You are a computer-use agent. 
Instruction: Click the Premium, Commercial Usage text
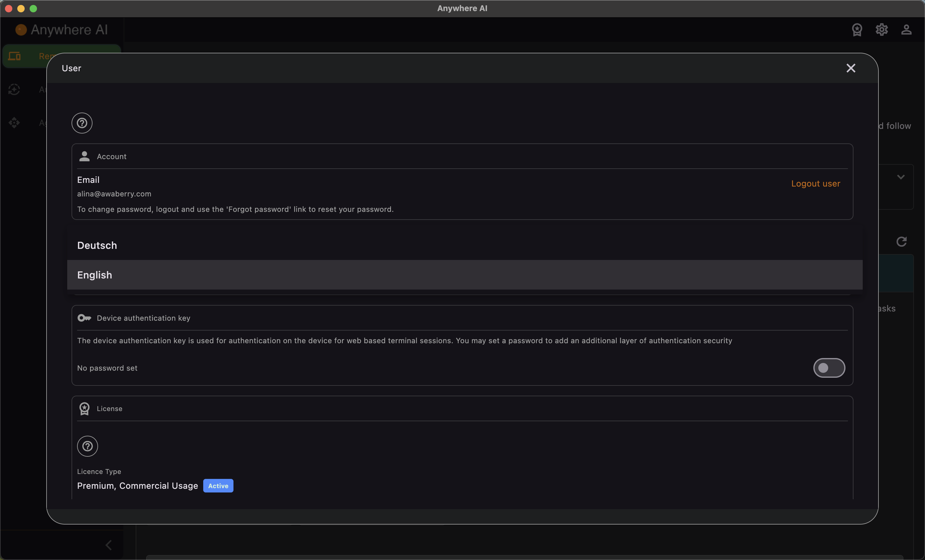coord(138,486)
